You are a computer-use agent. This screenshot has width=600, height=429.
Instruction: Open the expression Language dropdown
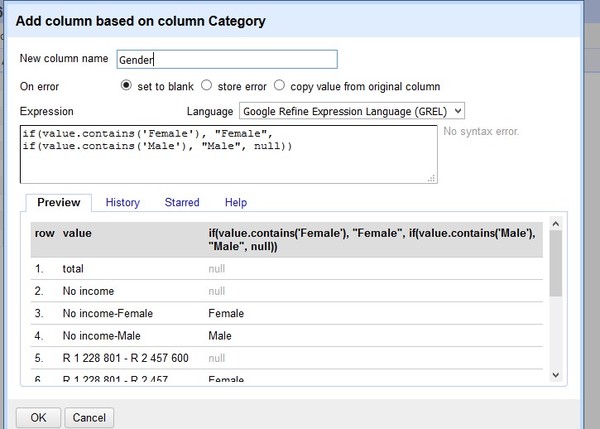(352, 111)
